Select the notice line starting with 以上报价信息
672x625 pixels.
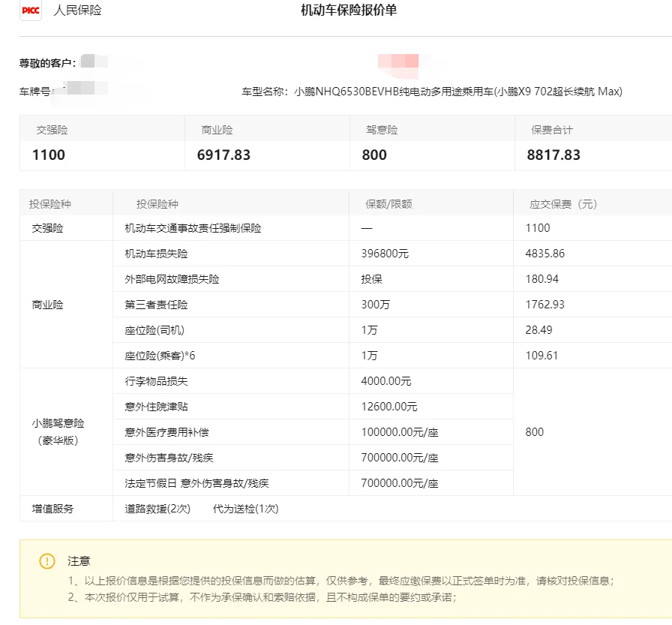click(341, 581)
